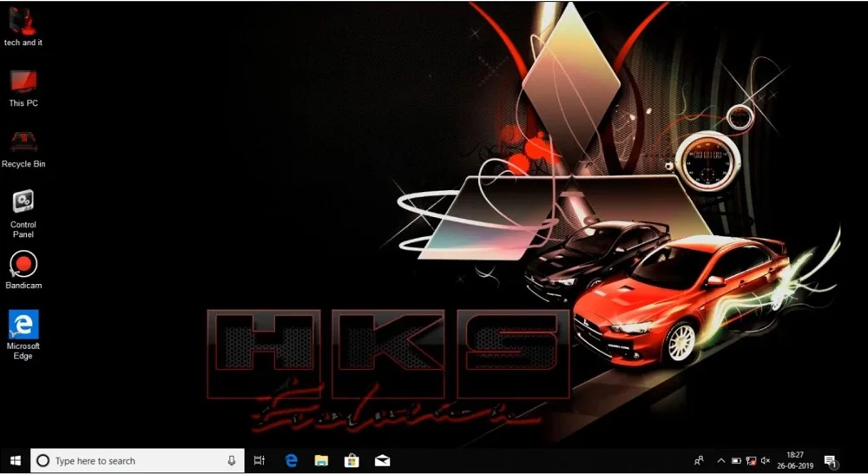Show hidden system tray icons
The width and height of the screenshot is (868, 474).
click(720, 461)
